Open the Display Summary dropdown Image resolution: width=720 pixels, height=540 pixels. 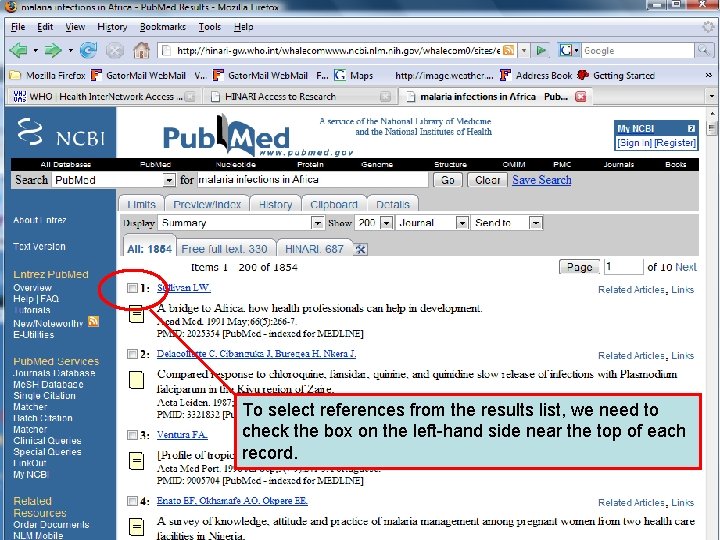317,223
